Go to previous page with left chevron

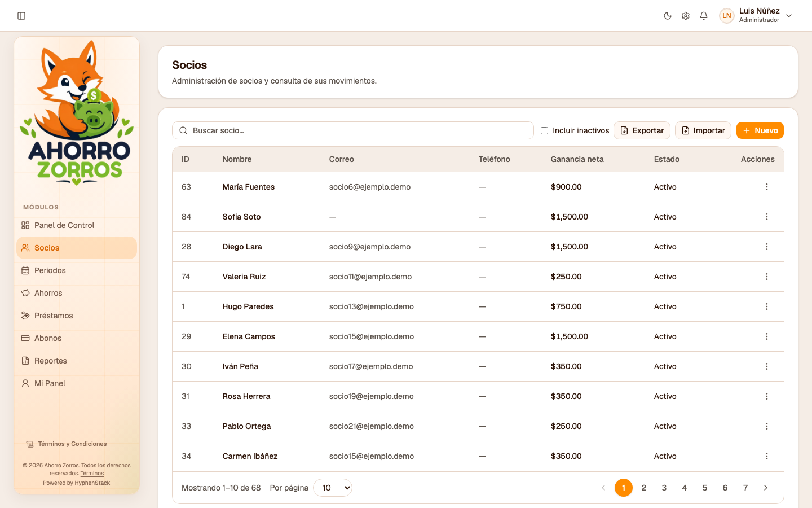[x=603, y=488]
